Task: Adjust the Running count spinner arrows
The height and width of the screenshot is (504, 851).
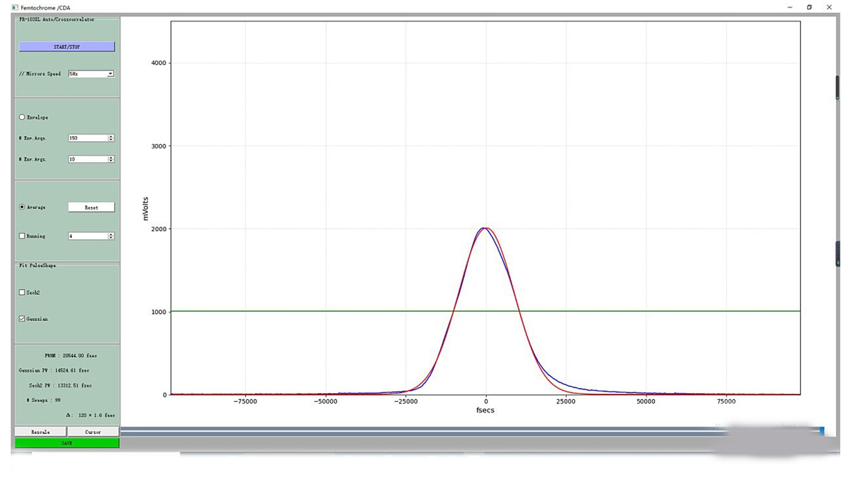Action: point(111,236)
